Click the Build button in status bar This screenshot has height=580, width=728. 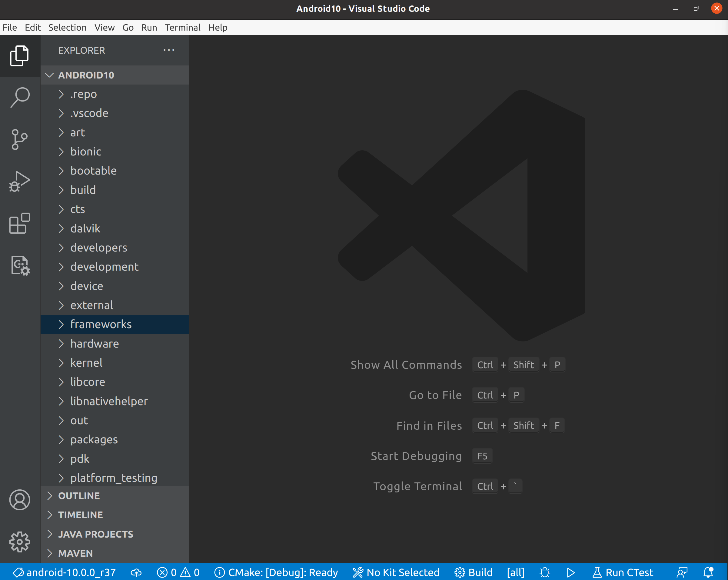(474, 572)
